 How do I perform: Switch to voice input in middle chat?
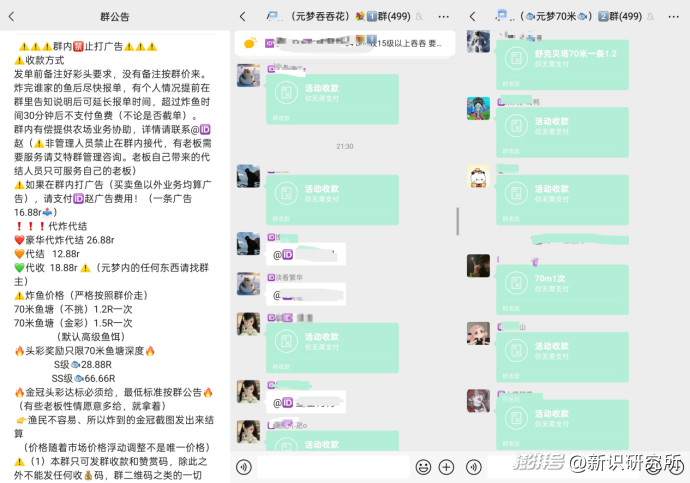(244, 467)
